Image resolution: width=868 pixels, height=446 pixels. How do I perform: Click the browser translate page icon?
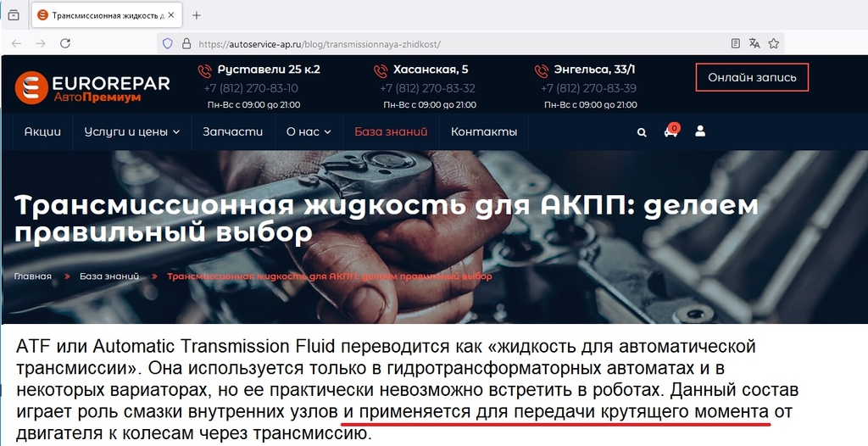tap(754, 43)
